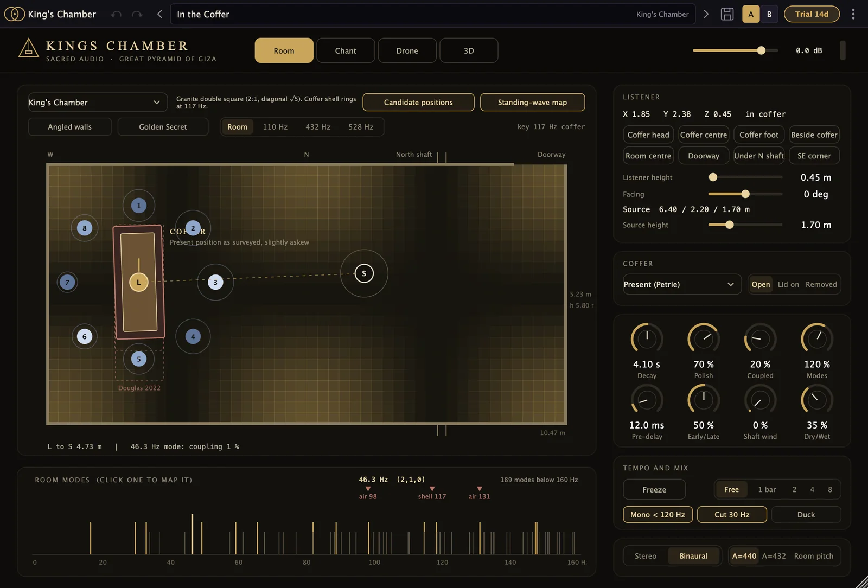Select candidate position marker 6
The image size is (868, 588).
[x=84, y=336]
